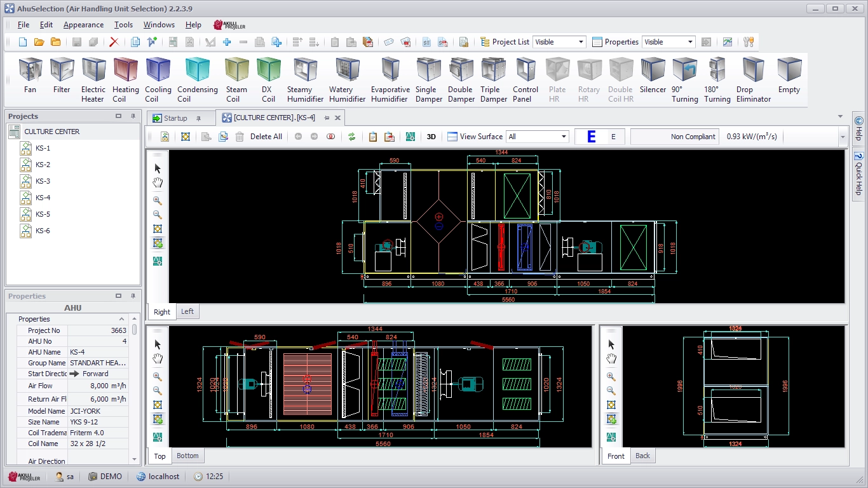Collapse the Properties category group
This screenshot has width=868, height=488.
(x=122, y=319)
